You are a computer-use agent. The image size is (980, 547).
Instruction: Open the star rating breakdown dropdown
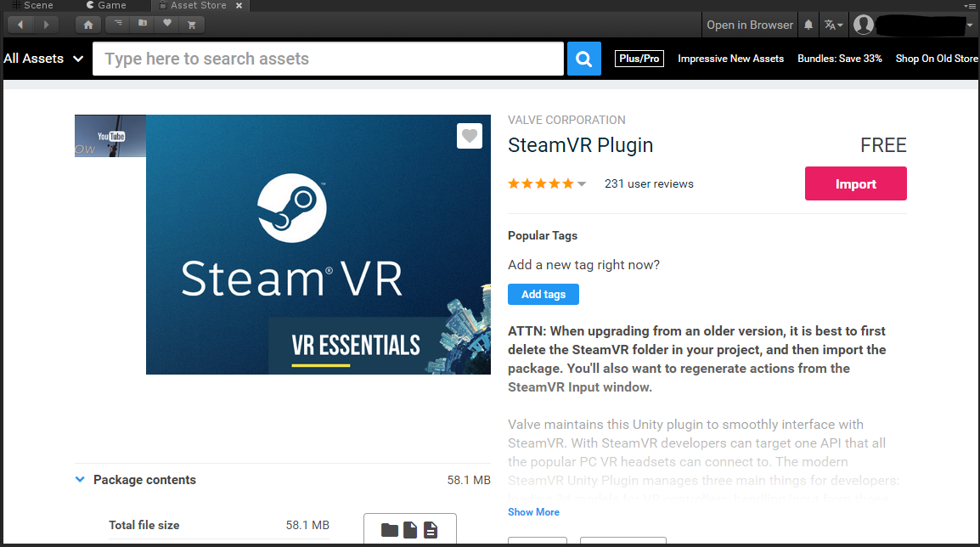click(582, 183)
